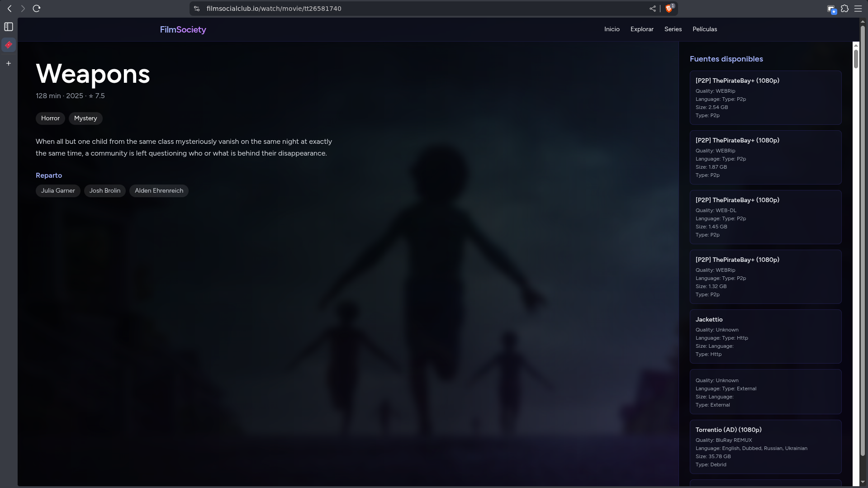Open the Brave Shields lion icon
The height and width of the screenshot is (488, 868).
pyautogui.click(x=669, y=9)
